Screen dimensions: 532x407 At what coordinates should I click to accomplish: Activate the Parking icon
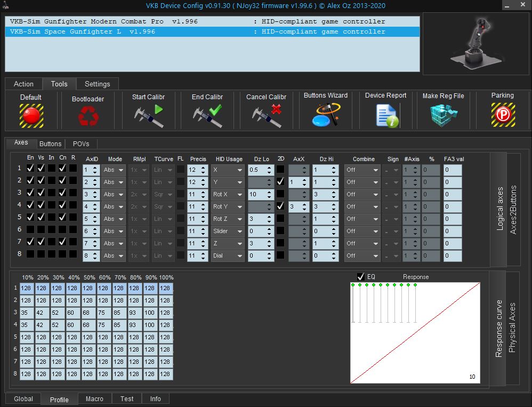coord(502,115)
